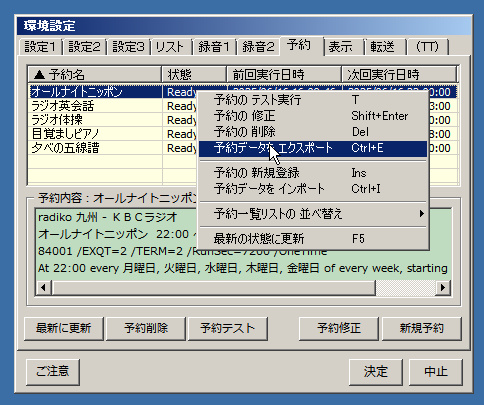Click the 予約修正 button
The width and height of the screenshot is (484, 405).
[x=339, y=328]
